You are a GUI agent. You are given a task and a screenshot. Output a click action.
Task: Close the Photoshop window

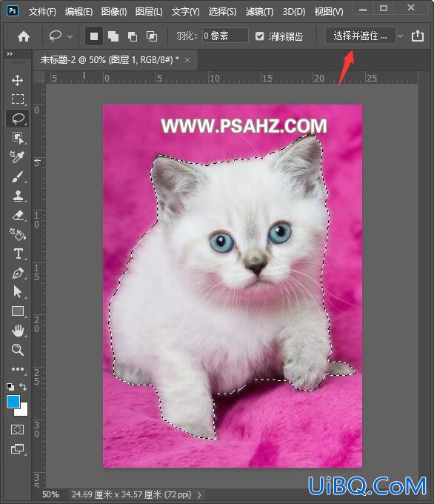pos(411,8)
